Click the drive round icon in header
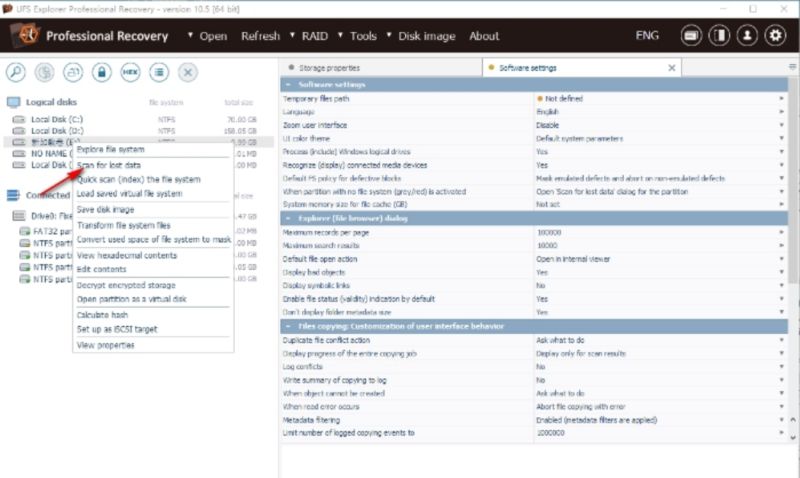The image size is (800, 478). coord(691,36)
